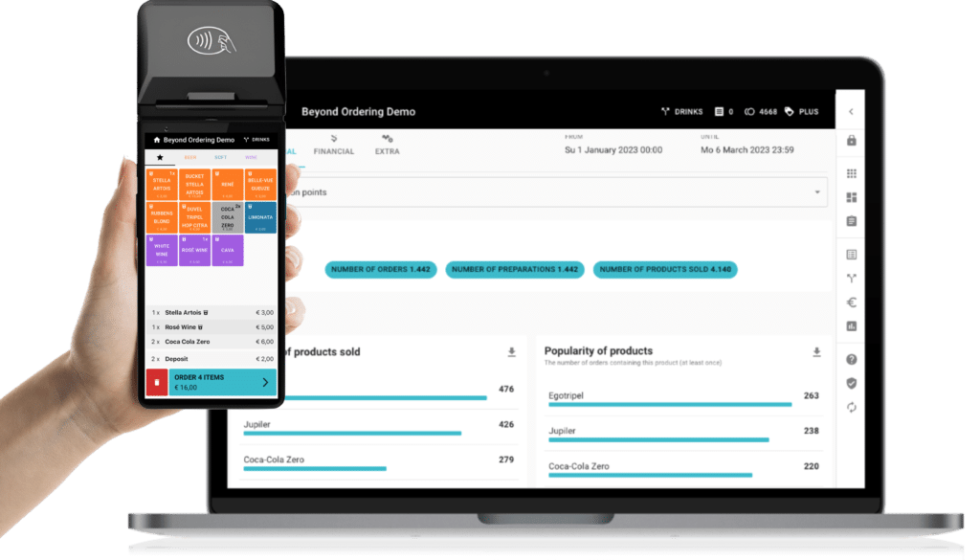
Task: Click the NUMBER OF ORDERS 1.442 pill
Action: [381, 269]
